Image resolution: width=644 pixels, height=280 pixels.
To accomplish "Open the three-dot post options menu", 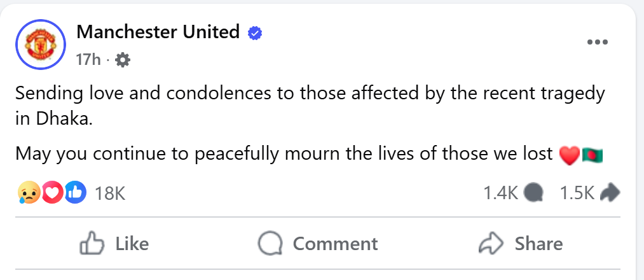I will (x=598, y=42).
